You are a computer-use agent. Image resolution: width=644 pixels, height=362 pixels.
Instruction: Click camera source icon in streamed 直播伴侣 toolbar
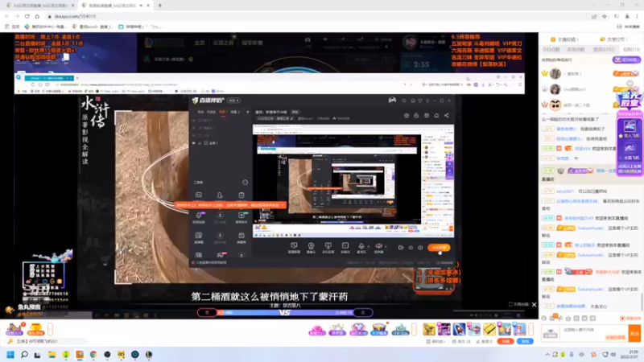coord(311,247)
